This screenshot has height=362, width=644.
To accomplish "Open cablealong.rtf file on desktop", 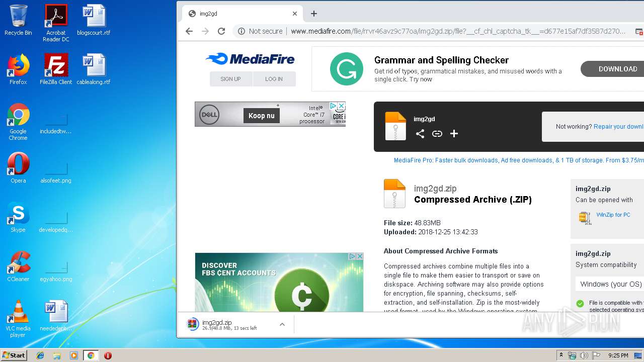I will [94, 69].
